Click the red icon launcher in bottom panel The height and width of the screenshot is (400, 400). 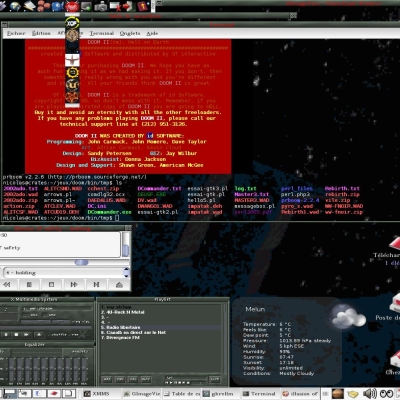click(53, 394)
